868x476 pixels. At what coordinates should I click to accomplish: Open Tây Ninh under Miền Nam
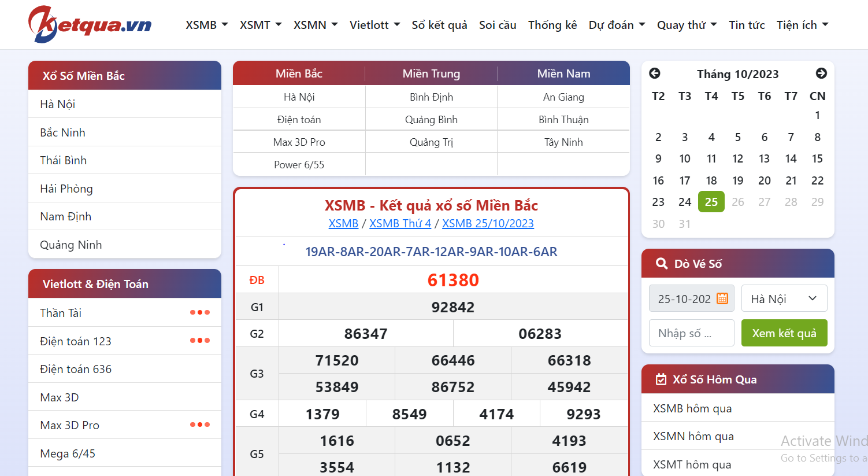point(563,142)
